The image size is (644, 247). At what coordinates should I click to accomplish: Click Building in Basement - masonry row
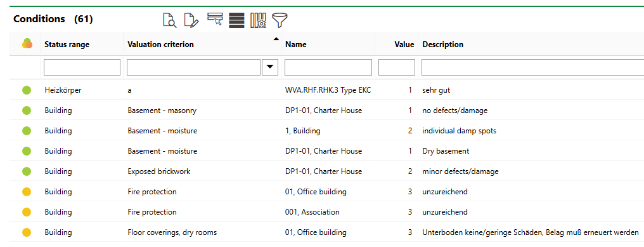(58, 110)
